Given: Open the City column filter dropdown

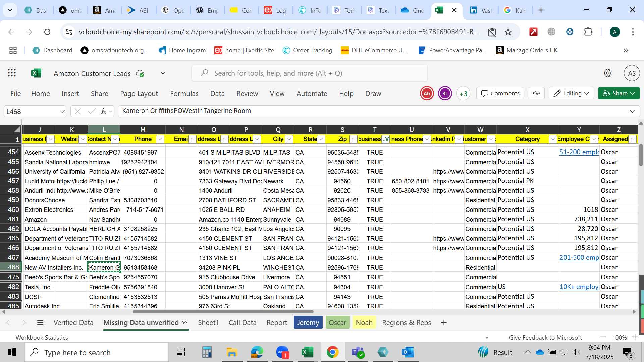Looking at the screenshot, I should [x=289, y=139].
